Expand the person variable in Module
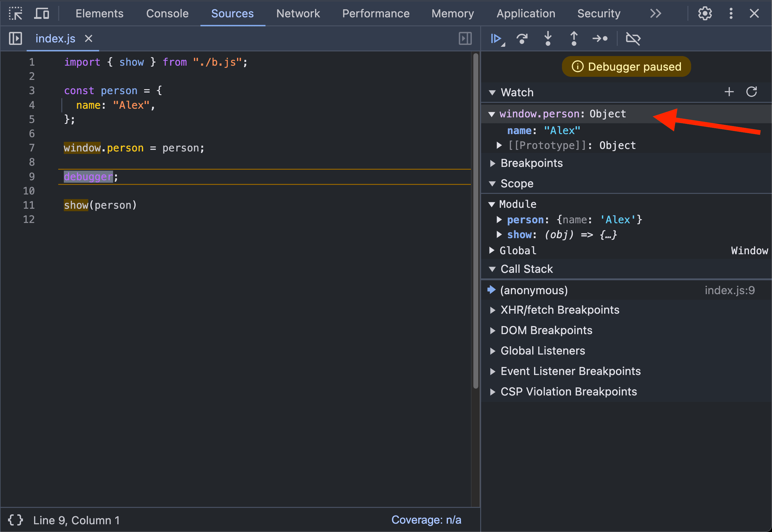This screenshot has height=532, width=772. tap(499, 220)
